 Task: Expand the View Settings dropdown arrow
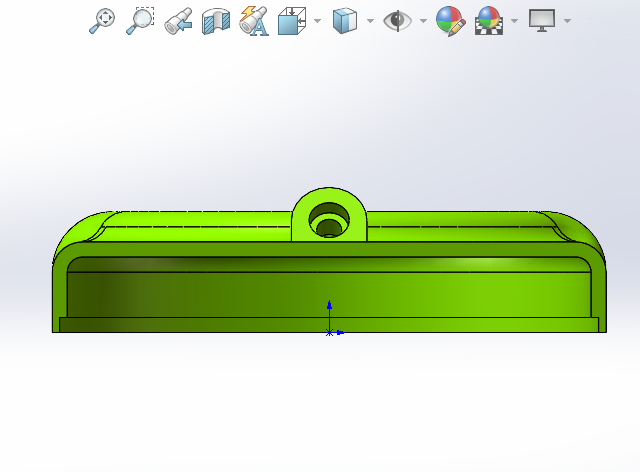567,21
